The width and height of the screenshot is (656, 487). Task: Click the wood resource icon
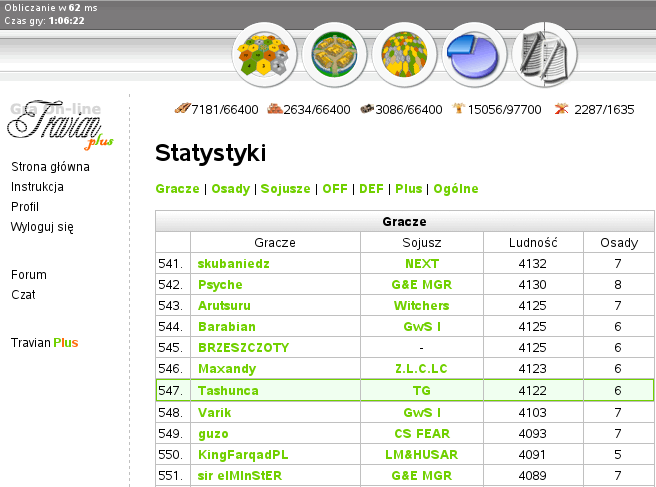click(182, 109)
